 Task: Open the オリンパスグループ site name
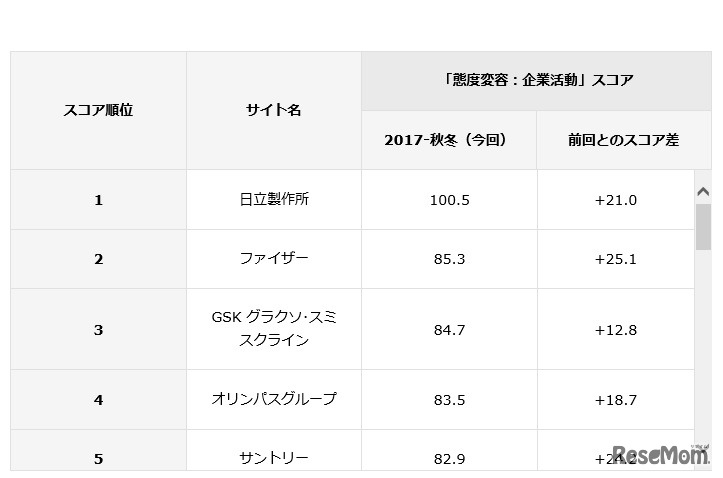click(x=273, y=399)
